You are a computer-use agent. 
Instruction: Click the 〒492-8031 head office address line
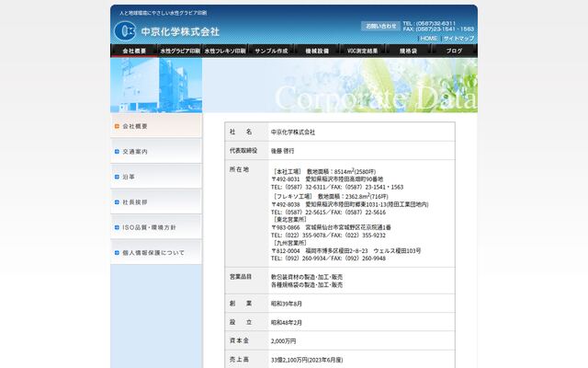327,179
